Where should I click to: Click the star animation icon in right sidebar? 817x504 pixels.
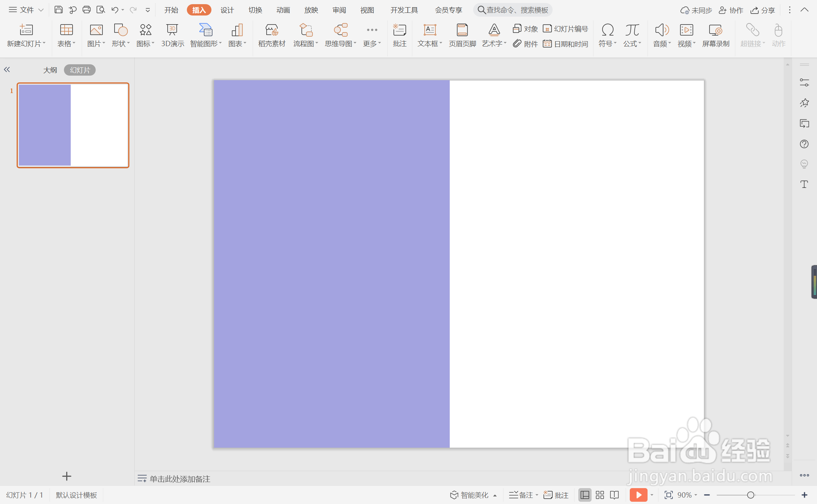point(804,103)
